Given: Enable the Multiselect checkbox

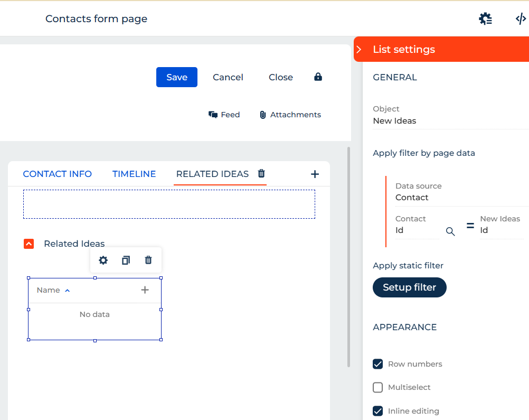Looking at the screenshot, I should point(378,387).
